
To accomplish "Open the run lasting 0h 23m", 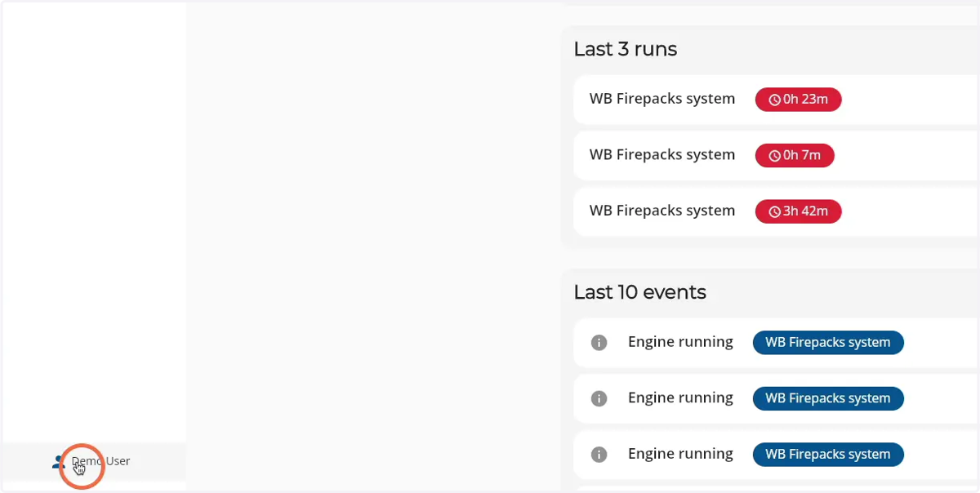I will (776, 100).
